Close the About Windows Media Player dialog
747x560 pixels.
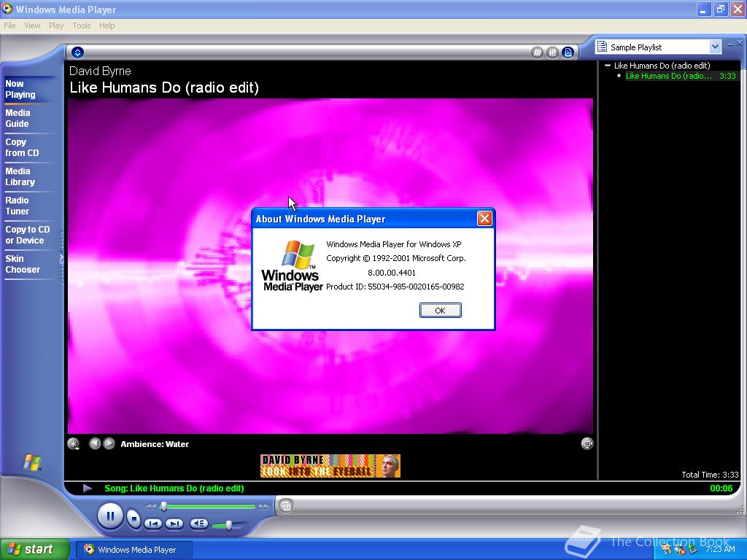coord(484,219)
